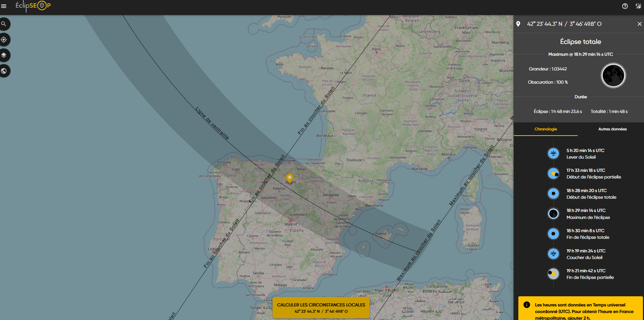Screen dimensions: 644x320
Task: Click the eclipse tools icon in top-right corner
Action: [638, 6]
